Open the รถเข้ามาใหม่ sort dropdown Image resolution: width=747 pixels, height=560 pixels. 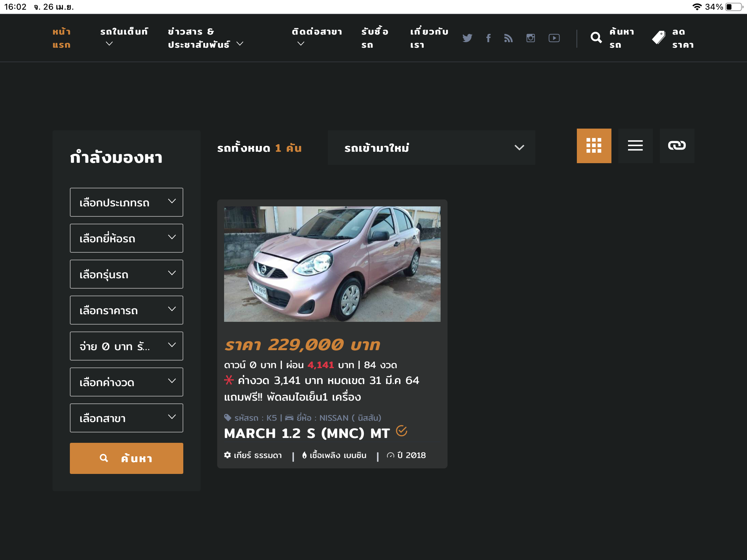pyautogui.click(x=431, y=148)
